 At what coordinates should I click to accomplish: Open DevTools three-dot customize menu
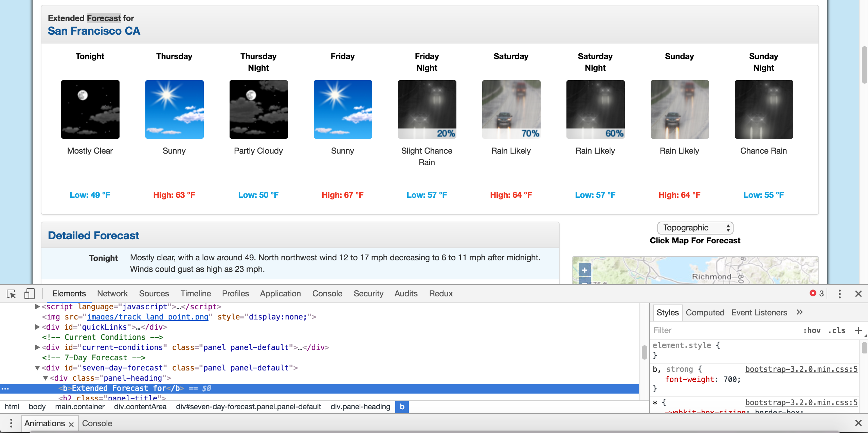[839, 294]
